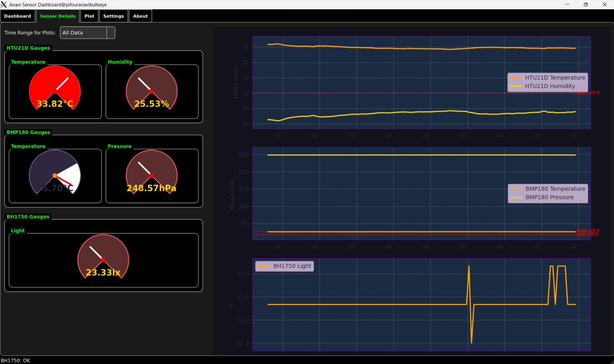Go to the About tab
614x364 pixels.
coord(140,16)
